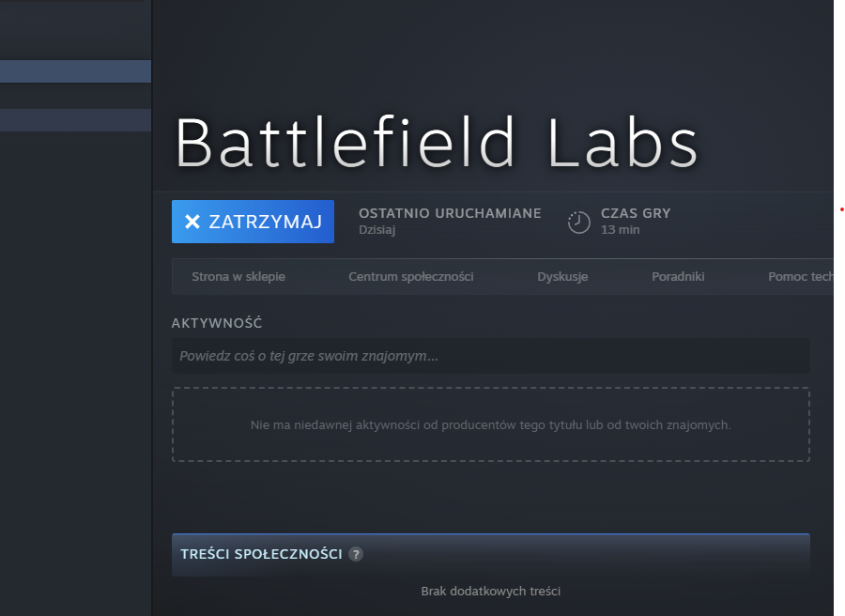Open the Poradniki tab
This screenshot has height=616, width=845.
[678, 277]
